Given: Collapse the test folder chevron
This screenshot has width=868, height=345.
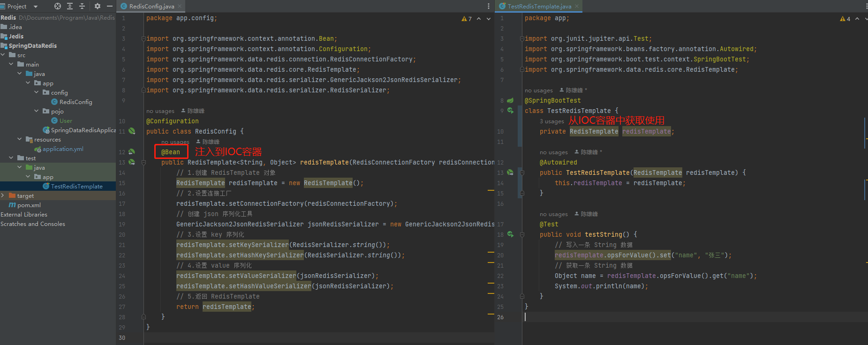Looking at the screenshot, I should coord(11,158).
